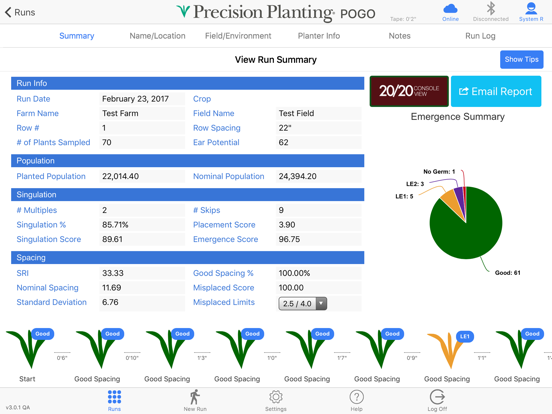The height and width of the screenshot is (414, 552).
Task: Open the Field/Environment tab
Action: pyautogui.click(x=238, y=36)
